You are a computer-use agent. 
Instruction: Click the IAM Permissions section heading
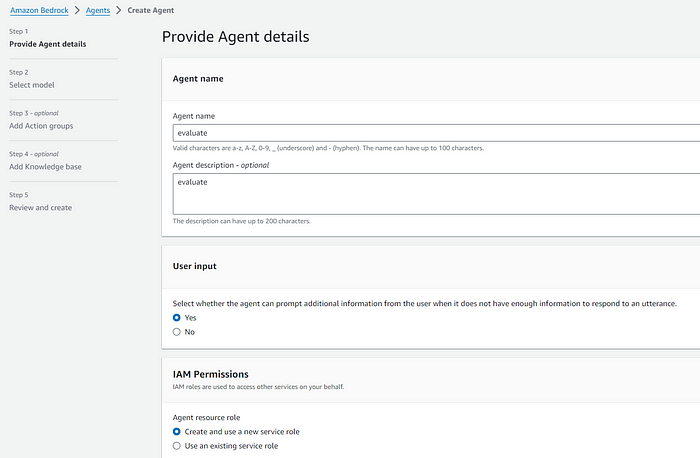pos(211,375)
